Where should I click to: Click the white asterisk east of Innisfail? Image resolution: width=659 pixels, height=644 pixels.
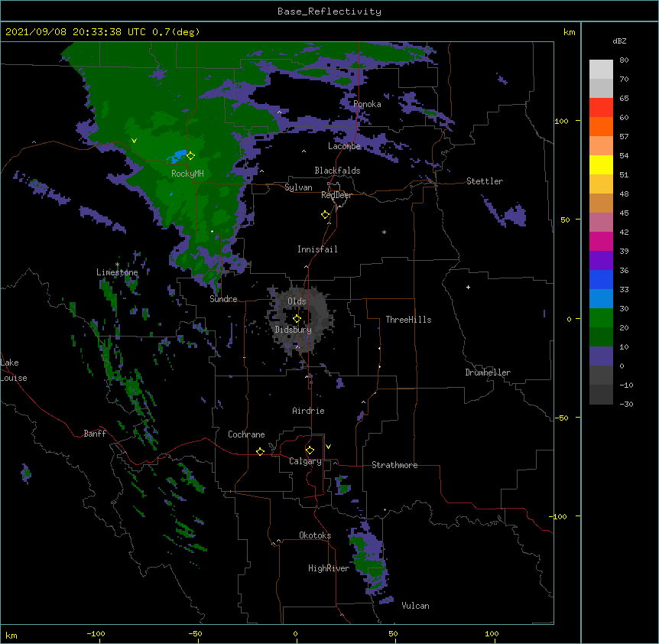[384, 233]
